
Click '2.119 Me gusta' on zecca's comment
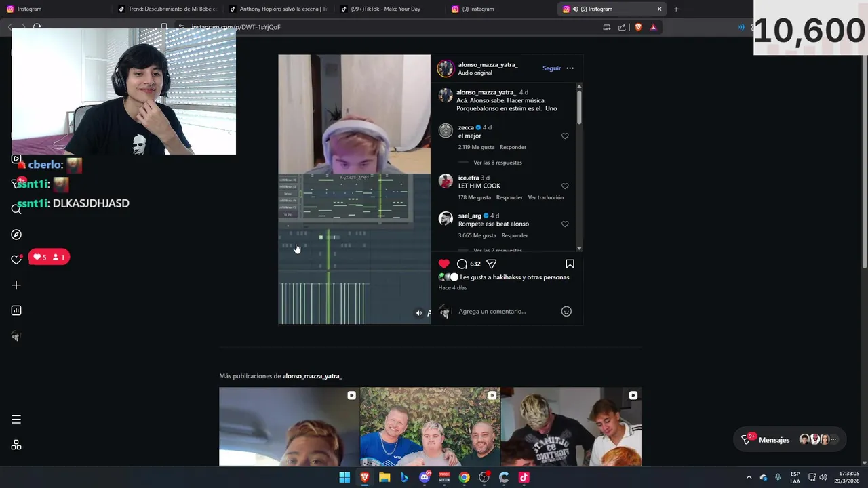point(476,147)
